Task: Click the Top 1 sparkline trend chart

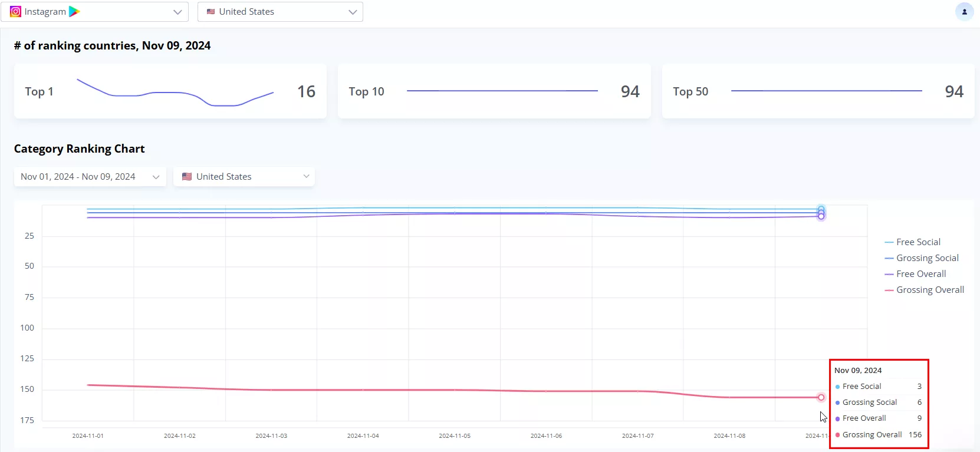Action: point(175,93)
